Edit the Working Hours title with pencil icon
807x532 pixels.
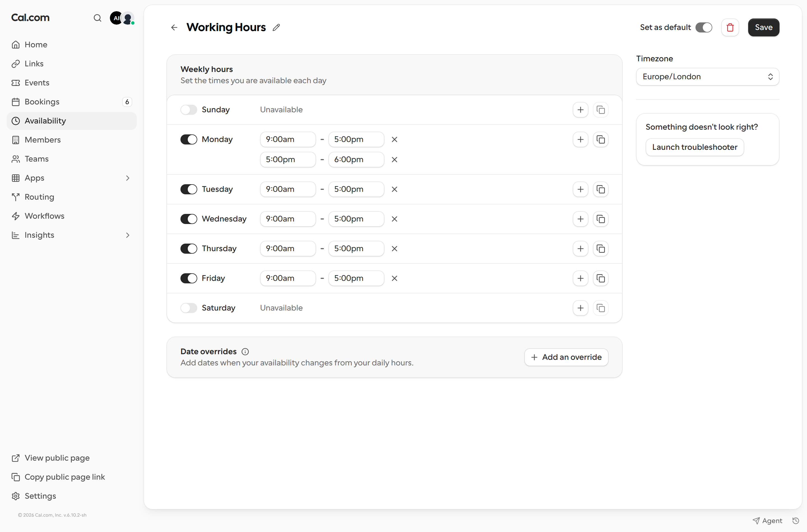pos(276,27)
